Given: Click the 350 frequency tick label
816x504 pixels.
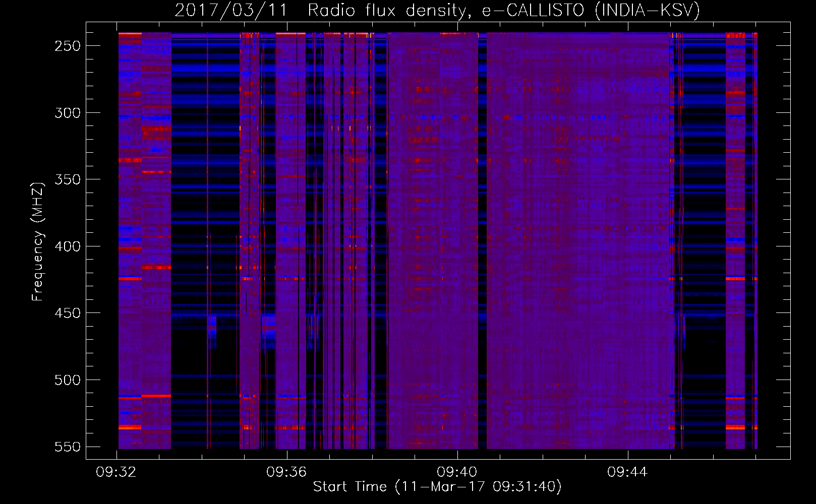Looking at the screenshot, I should (x=68, y=179).
